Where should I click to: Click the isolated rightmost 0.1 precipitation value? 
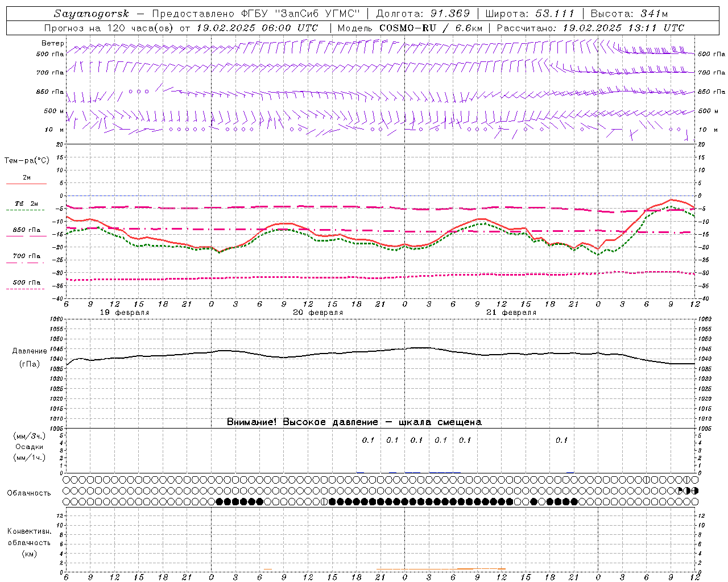tap(561, 440)
